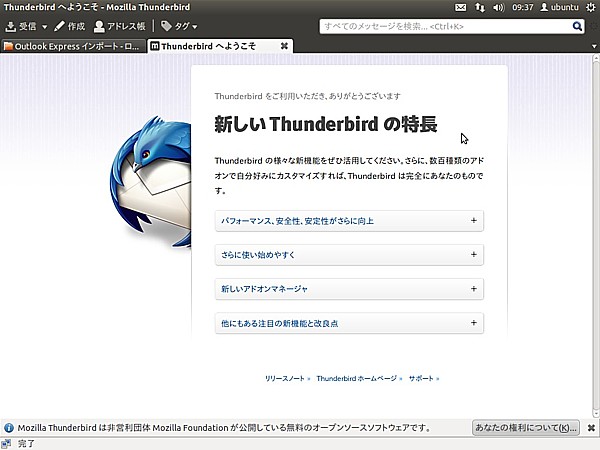Screen dimensions: 600x450
Task: Click the vertical scrollbar of the page
Action: click(596, 236)
